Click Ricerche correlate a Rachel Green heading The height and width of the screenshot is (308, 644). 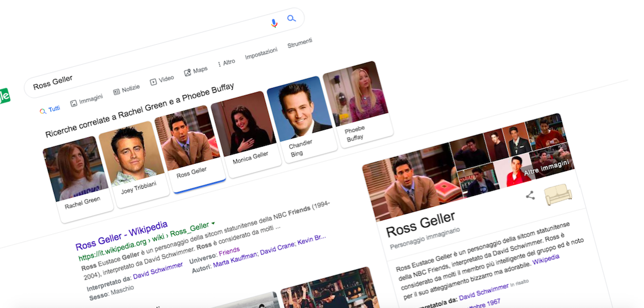pyautogui.click(x=140, y=110)
